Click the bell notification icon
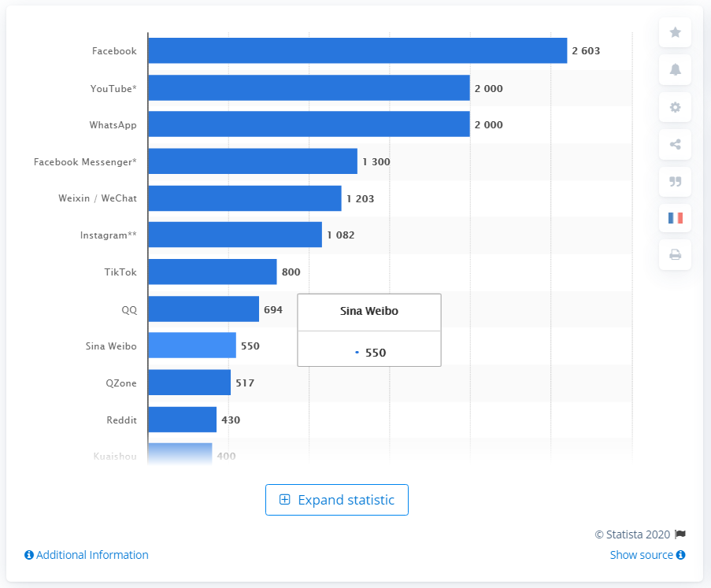This screenshot has height=588, width=711. coord(676,69)
